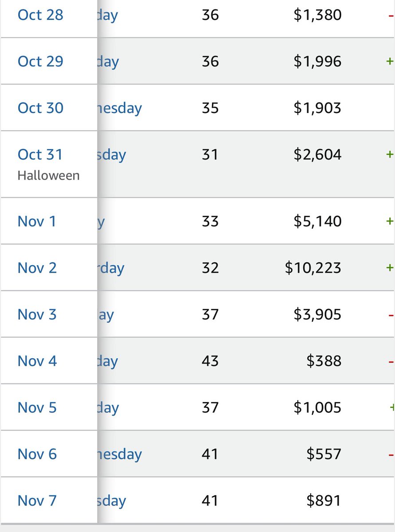Open the Nov 2 date link
This screenshot has height=532, width=395.
[37, 268]
